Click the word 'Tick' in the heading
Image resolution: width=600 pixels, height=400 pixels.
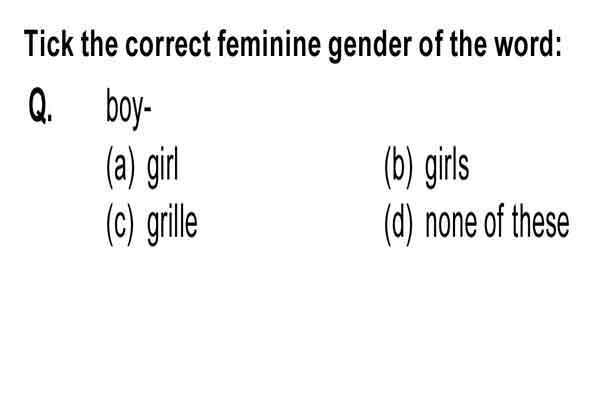click(49, 43)
